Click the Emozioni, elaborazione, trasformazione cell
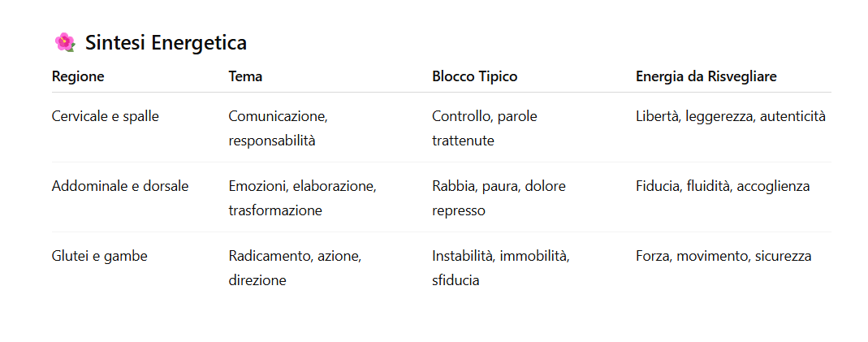Screen dimensions: 868x342 point(302,198)
